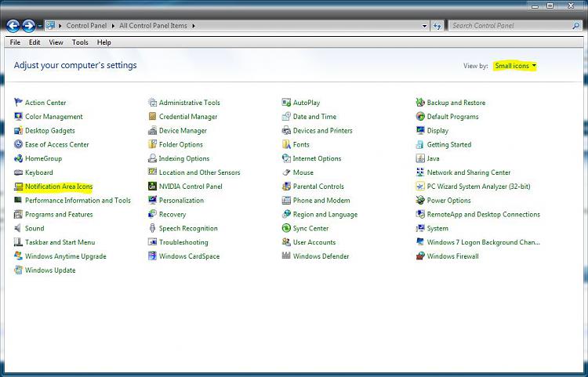Open Parental Controls link
Screen dimensions: 588x377
[x=318, y=187]
